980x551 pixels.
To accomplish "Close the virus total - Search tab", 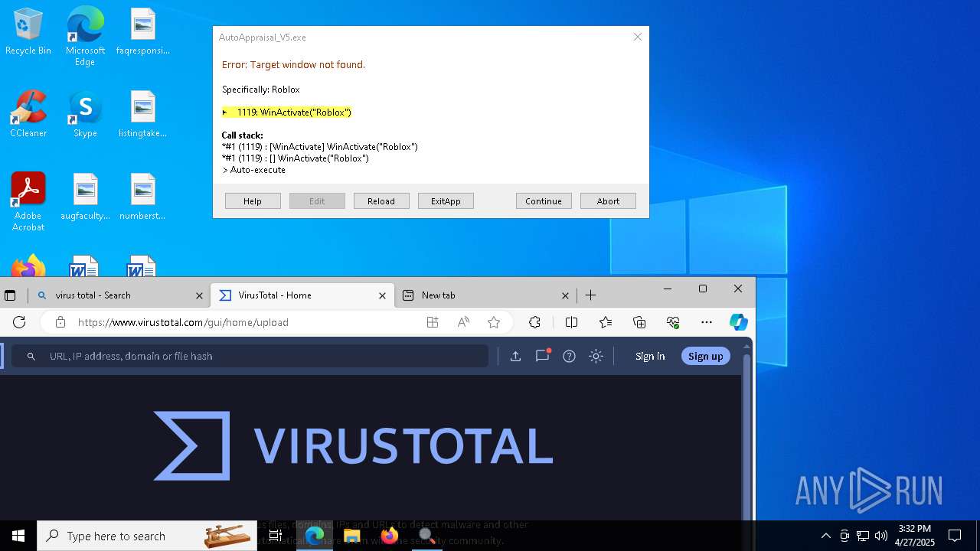I will (x=199, y=295).
